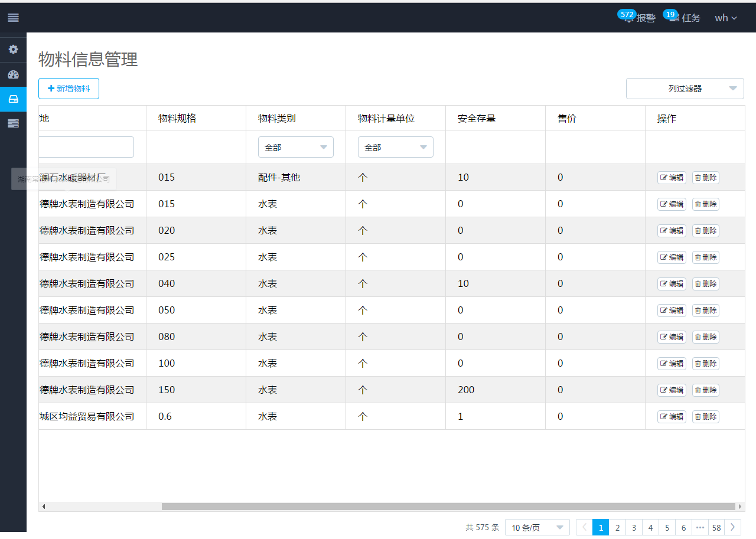The width and height of the screenshot is (756, 539).
Task: Open the wh user menu
Action: click(x=725, y=18)
